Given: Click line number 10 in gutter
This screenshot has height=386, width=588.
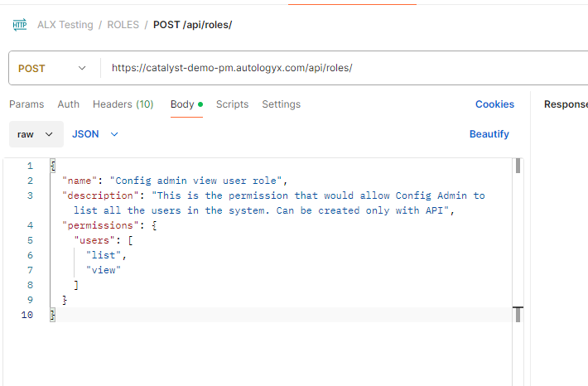Looking at the screenshot, I should click(27, 315).
